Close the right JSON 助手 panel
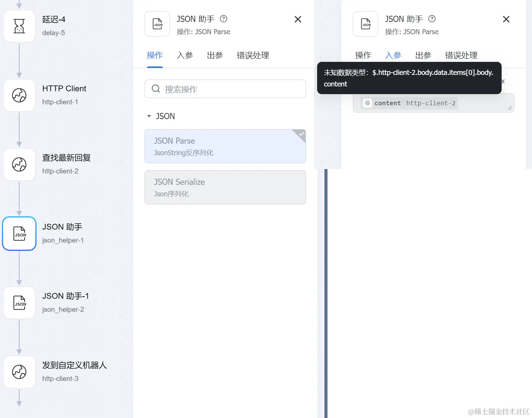Viewport: 532px width, 418px height. (506, 19)
